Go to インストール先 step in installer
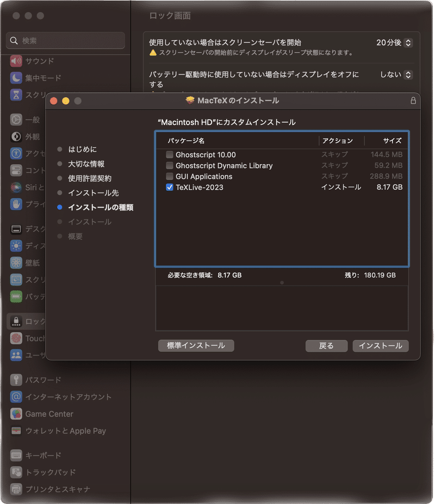435x504 pixels. [x=93, y=193]
